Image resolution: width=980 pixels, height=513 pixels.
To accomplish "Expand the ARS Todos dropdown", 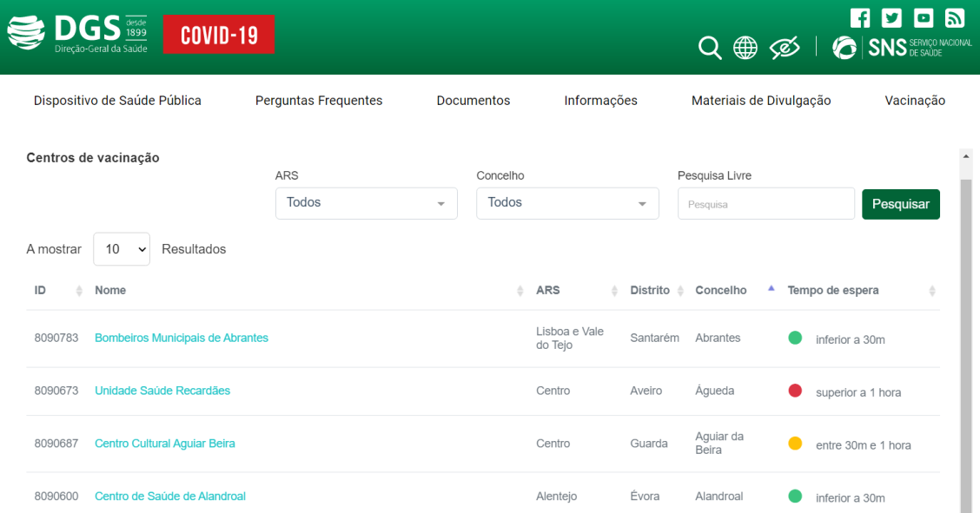I will click(367, 203).
